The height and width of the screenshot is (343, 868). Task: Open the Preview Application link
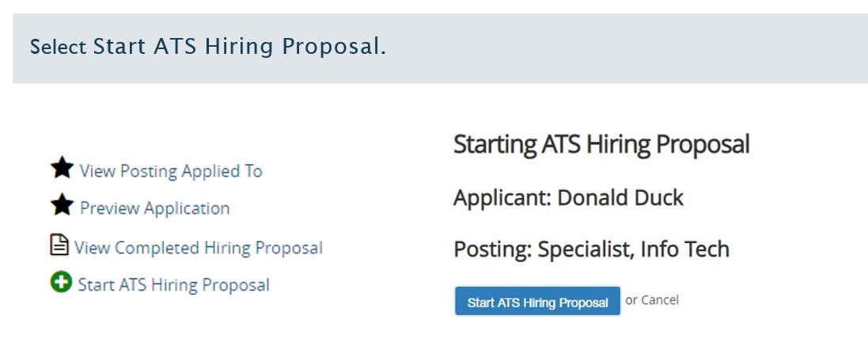154,208
